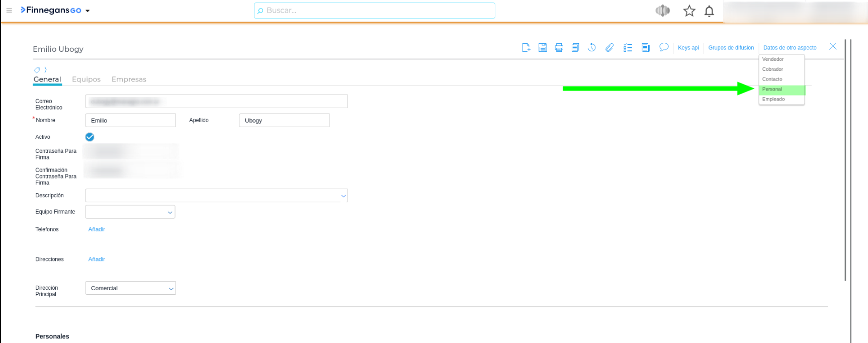
Task: Open the hamburger main menu
Action: point(9,10)
